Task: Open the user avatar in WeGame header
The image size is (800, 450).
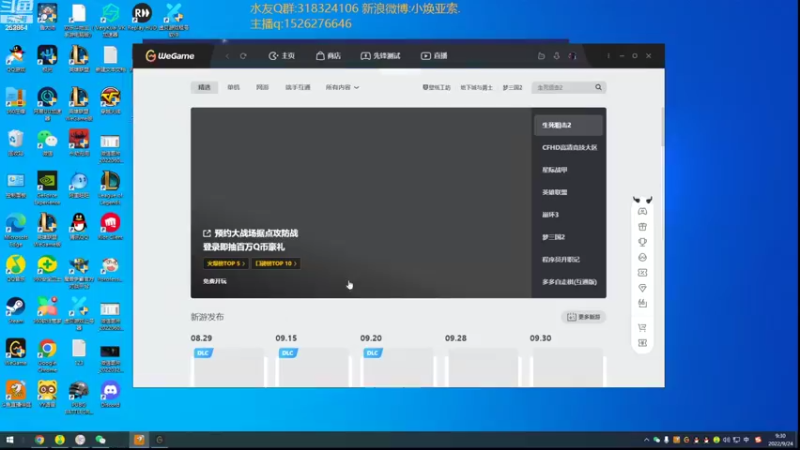Action: [x=572, y=56]
